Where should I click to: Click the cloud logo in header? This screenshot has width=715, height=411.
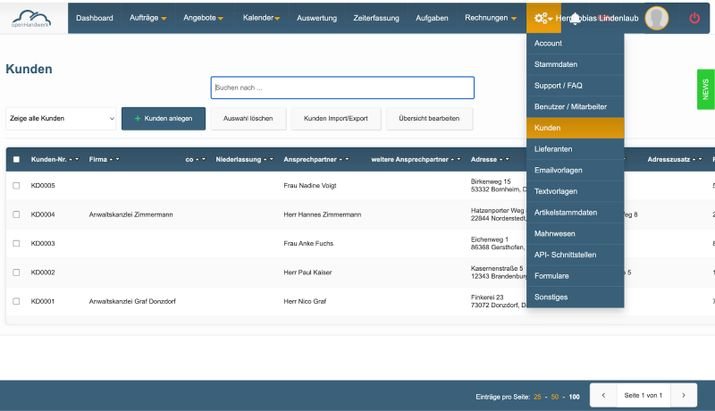[31, 18]
